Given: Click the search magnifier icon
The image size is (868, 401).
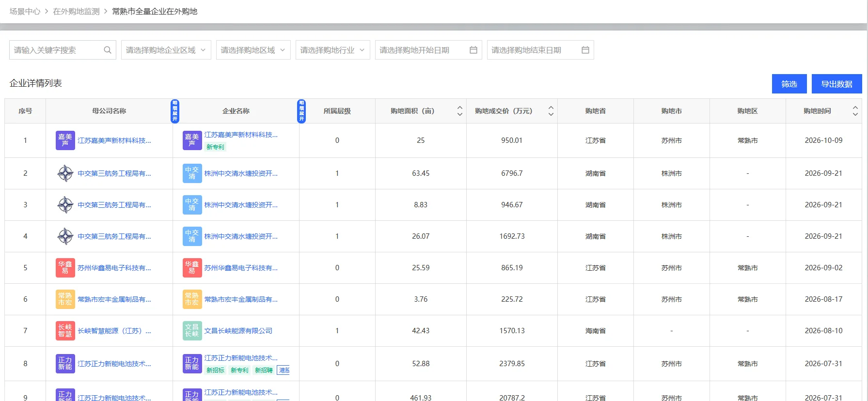Looking at the screenshot, I should coord(108,50).
